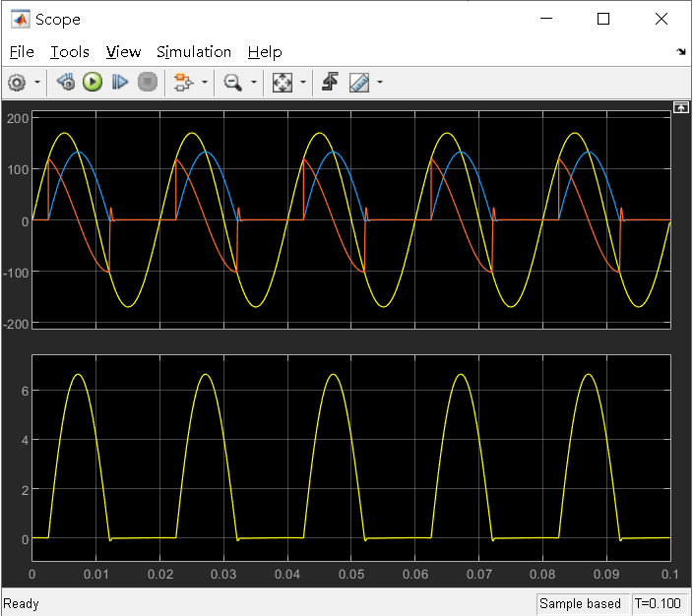
Task: Click the MATLAB logo in the title bar
Action: pos(21,19)
